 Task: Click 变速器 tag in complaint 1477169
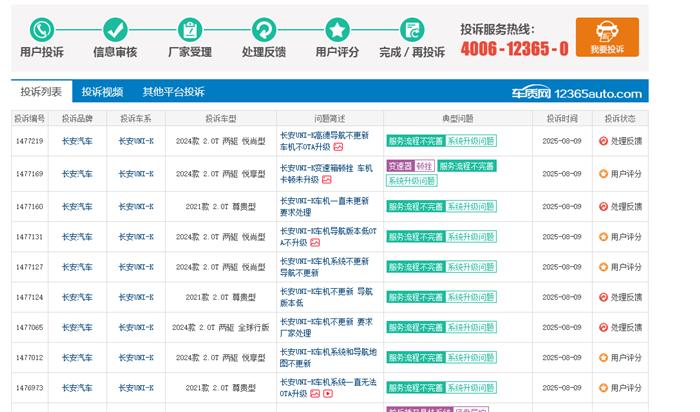point(400,166)
